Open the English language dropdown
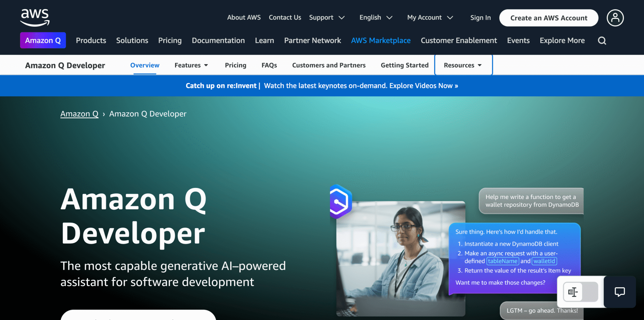Viewport: 644px width, 320px height. tap(375, 18)
